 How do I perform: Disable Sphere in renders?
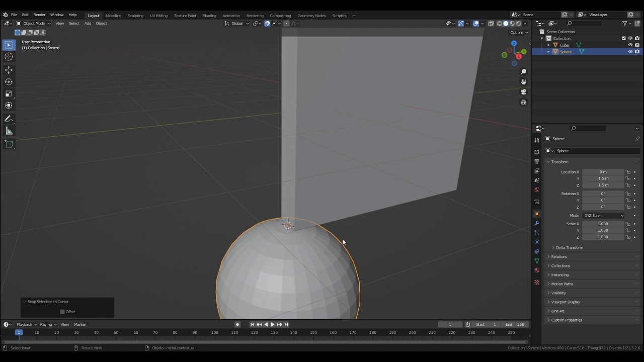[x=637, y=51]
